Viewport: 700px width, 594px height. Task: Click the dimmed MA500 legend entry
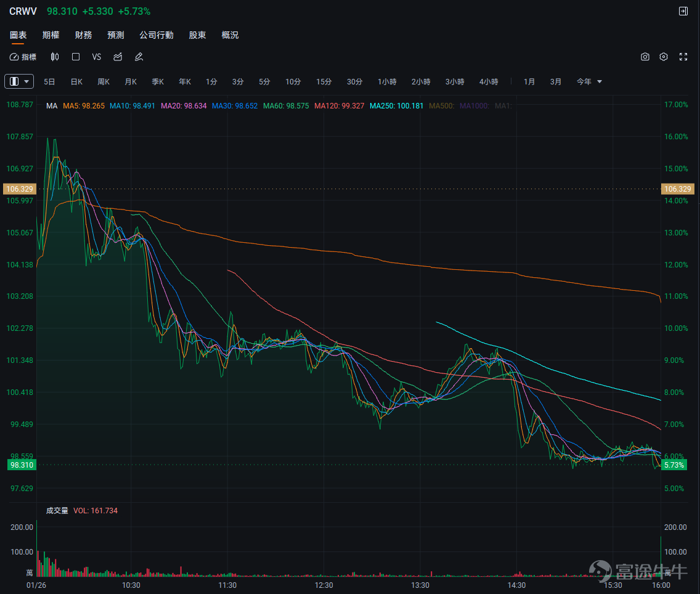(441, 106)
